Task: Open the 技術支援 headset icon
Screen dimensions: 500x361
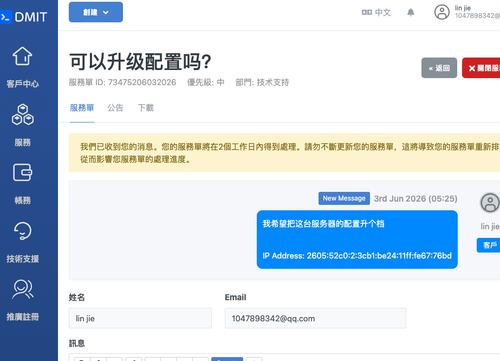Action: click(22, 231)
